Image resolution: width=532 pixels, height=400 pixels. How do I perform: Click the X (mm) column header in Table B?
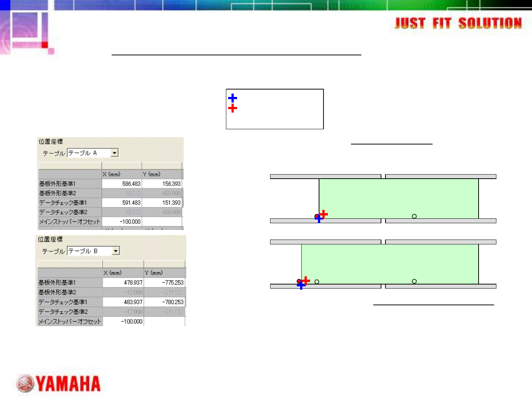pos(123,273)
